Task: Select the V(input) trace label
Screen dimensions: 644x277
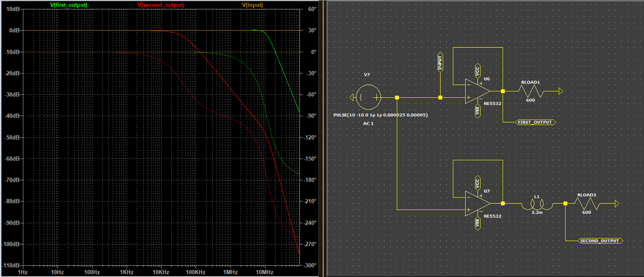Action: (252, 5)
